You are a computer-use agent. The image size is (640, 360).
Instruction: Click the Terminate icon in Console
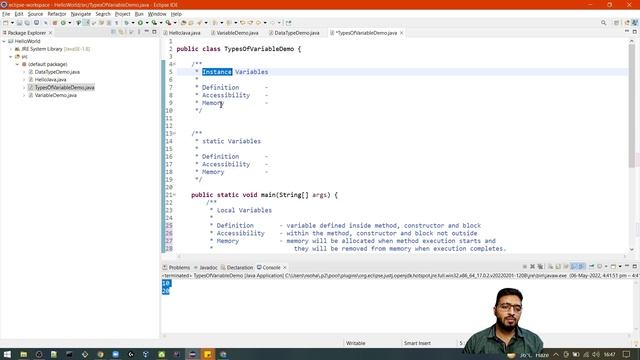pyautogui.click(x=524, y=267)
